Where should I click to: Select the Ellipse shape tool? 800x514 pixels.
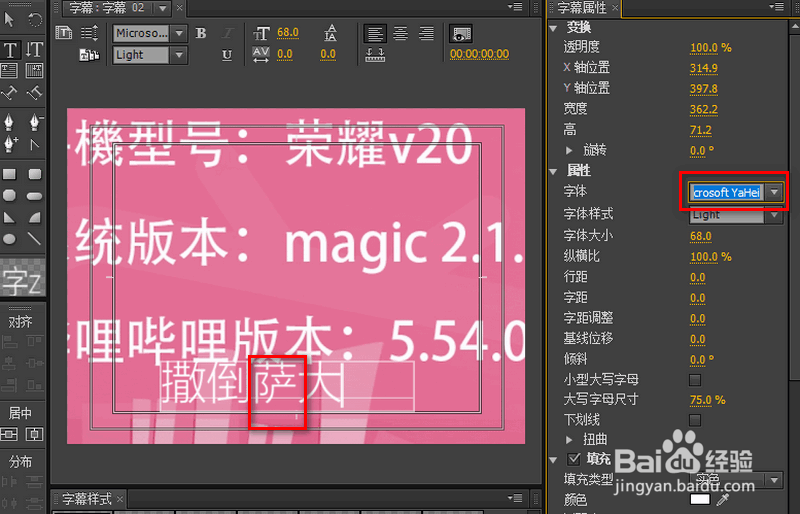point(9,239)
